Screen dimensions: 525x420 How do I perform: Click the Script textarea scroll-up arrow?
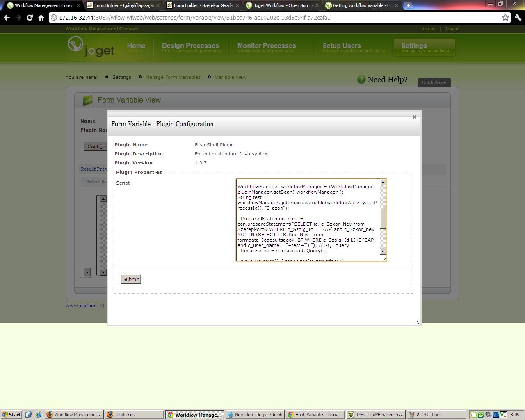383,182
